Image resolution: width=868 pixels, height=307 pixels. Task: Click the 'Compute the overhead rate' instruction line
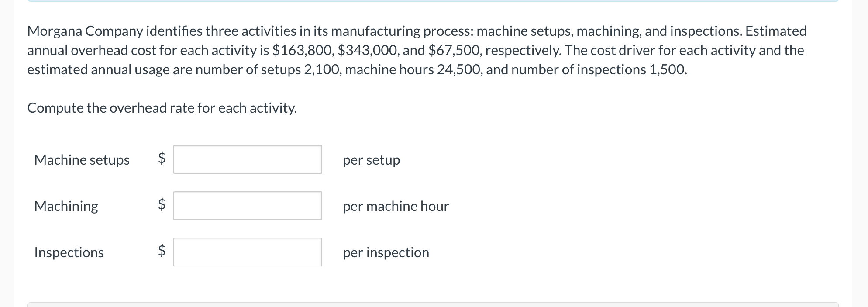162,108
